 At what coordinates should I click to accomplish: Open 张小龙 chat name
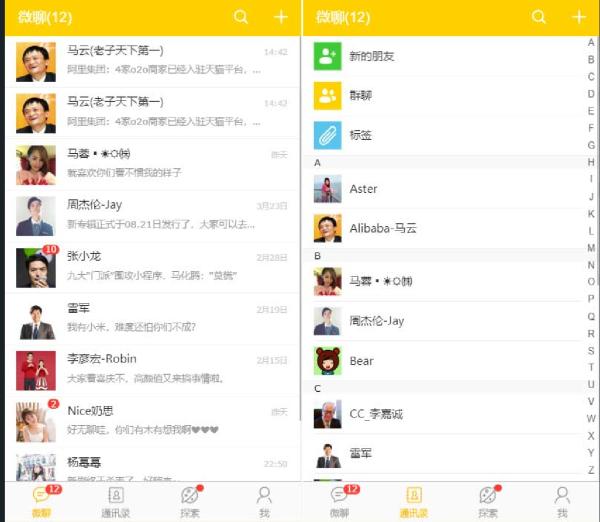[84, 256]
